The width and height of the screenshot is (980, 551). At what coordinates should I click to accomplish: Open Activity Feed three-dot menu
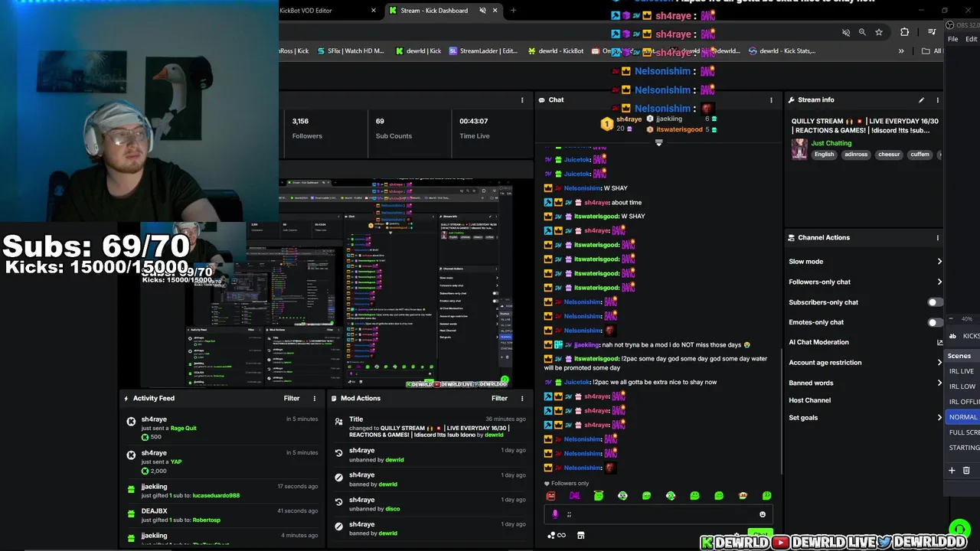(x=314, y=399)
